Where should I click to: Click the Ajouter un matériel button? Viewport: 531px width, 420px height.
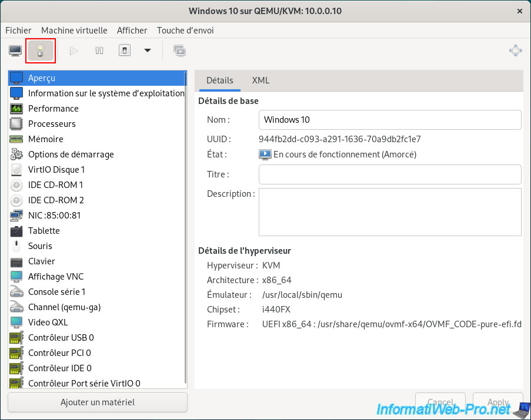click(x=98, y=402)
